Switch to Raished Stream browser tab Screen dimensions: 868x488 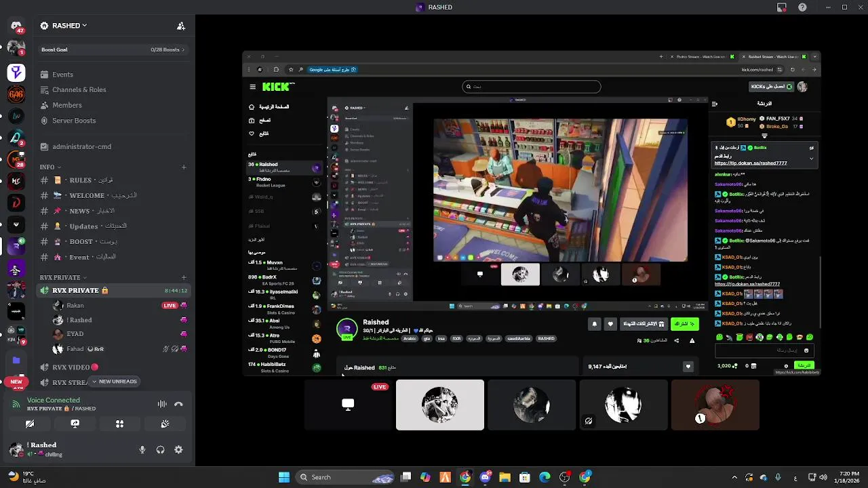pos(776,57)
